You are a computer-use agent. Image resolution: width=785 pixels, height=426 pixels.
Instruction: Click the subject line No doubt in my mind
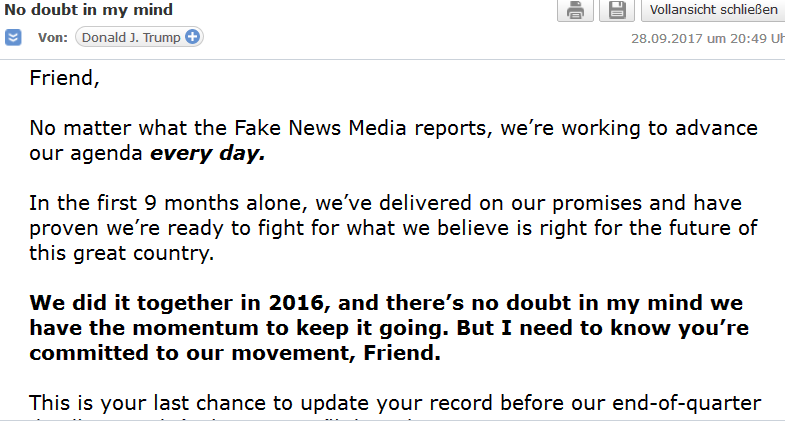(88, 10)
